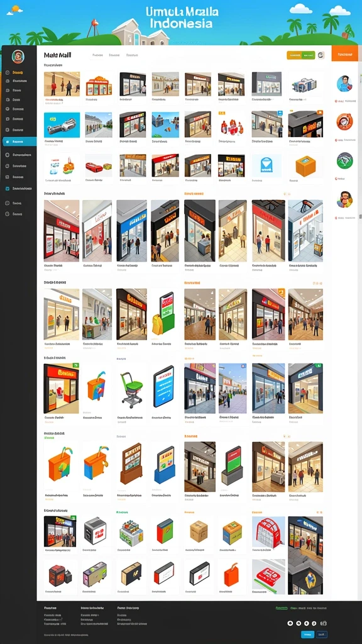Open the orange-labeled first sidebar item
362x644 pixels.
click(x=15, y=72)
